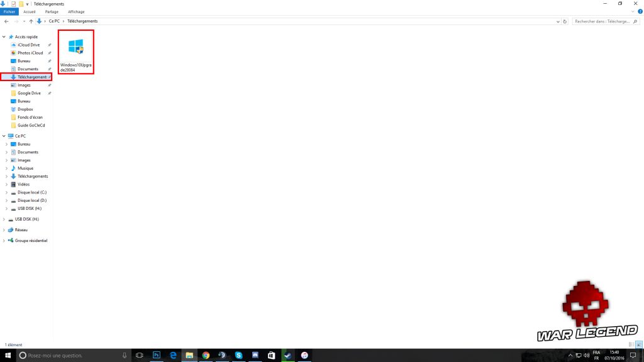Click the Musique folder icon under Ce PC
644x362 pixels.
[x=13, y=168]
